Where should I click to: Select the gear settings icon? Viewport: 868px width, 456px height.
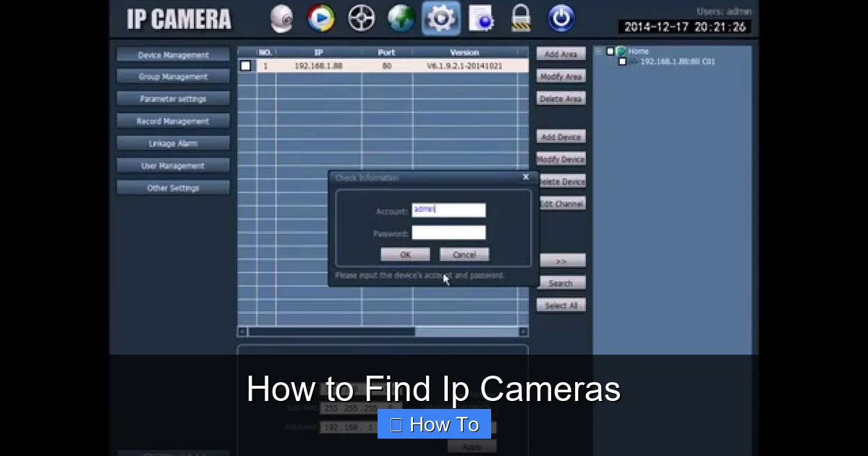(x=441, y=18)
